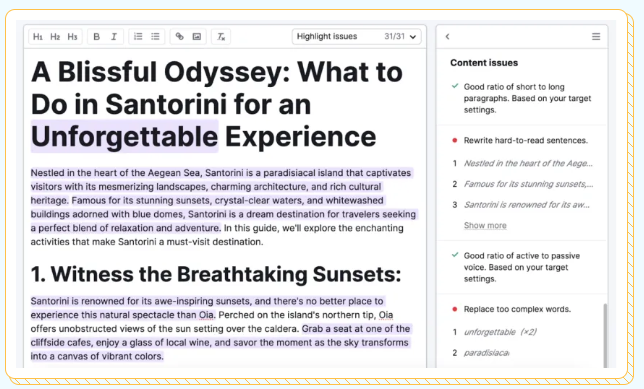Viewport: 644px width, 389px height.
Task: Toggle italic formatting
Action: 114,37
